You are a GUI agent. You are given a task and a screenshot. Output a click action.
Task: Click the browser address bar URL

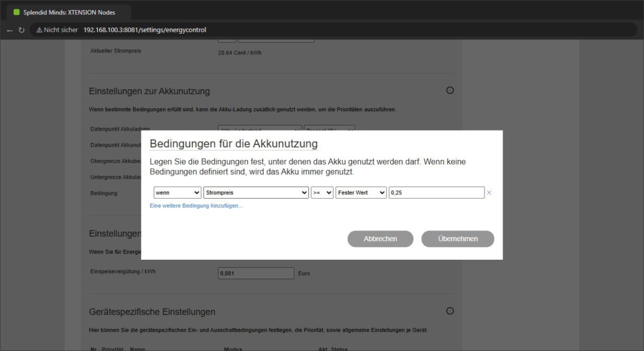tap(144, 30)
